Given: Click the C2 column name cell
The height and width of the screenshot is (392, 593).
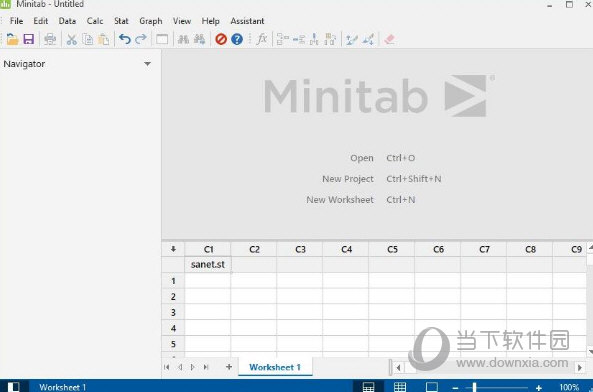Looking at the screenshot, I should [254, 265].
